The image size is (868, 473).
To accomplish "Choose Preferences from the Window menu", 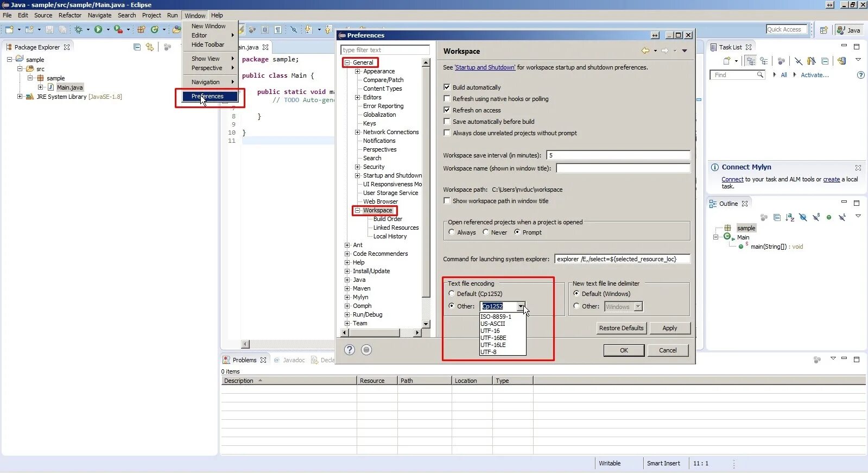I will (210, 96).
